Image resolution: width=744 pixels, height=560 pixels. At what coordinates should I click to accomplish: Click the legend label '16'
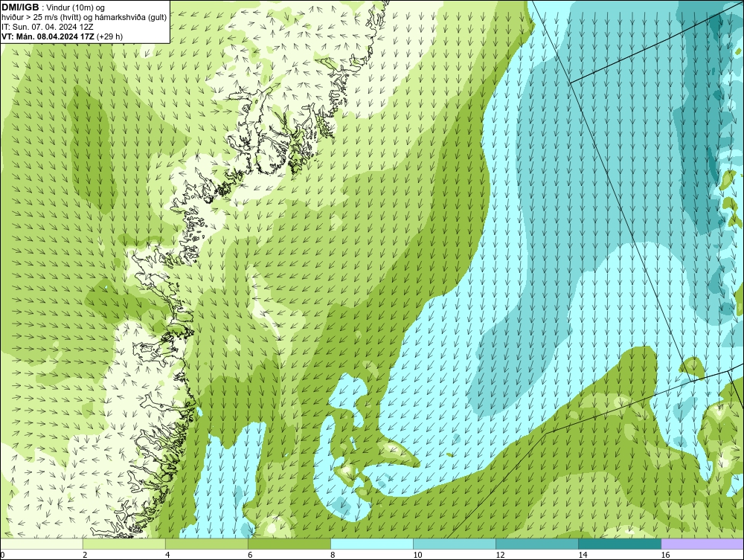coord(665,556)
